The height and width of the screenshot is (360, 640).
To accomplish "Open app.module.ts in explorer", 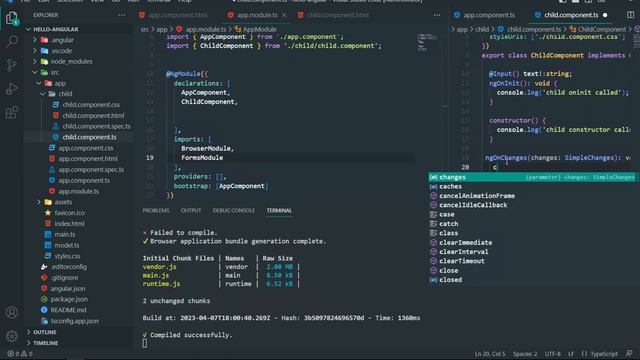I will (x=78, y=191).
